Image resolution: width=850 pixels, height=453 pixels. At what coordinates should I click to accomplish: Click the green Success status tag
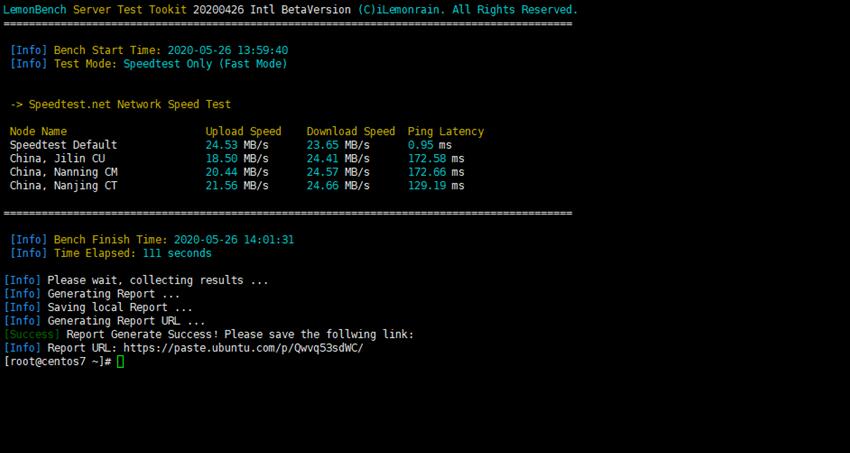click(32, 334)
